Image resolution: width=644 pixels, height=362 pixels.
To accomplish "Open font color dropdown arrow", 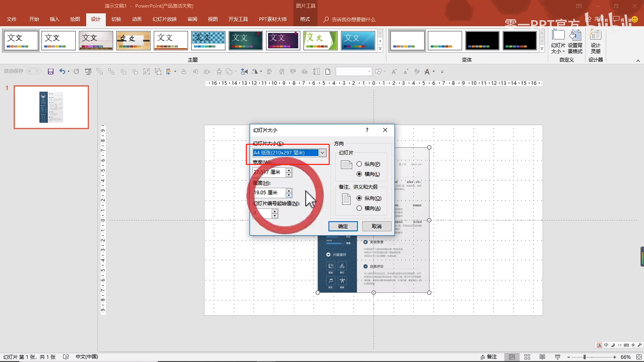I will click(x=433, y=71).
